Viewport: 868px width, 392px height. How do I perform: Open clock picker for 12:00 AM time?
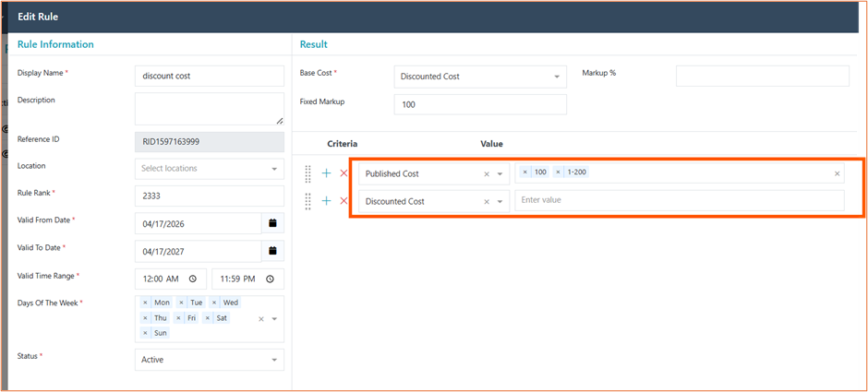(x=193, y=279)
